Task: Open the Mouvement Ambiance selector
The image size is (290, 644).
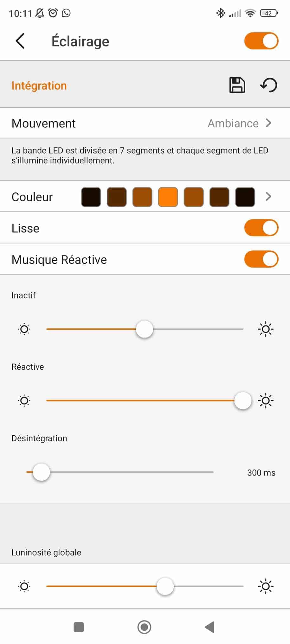Action: coord(240,123)
